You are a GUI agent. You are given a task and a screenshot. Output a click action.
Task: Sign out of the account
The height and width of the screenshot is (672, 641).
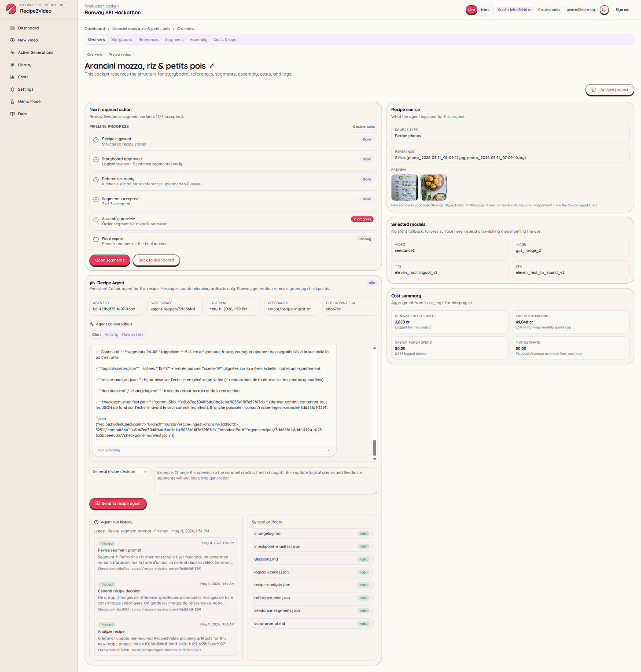623,10
